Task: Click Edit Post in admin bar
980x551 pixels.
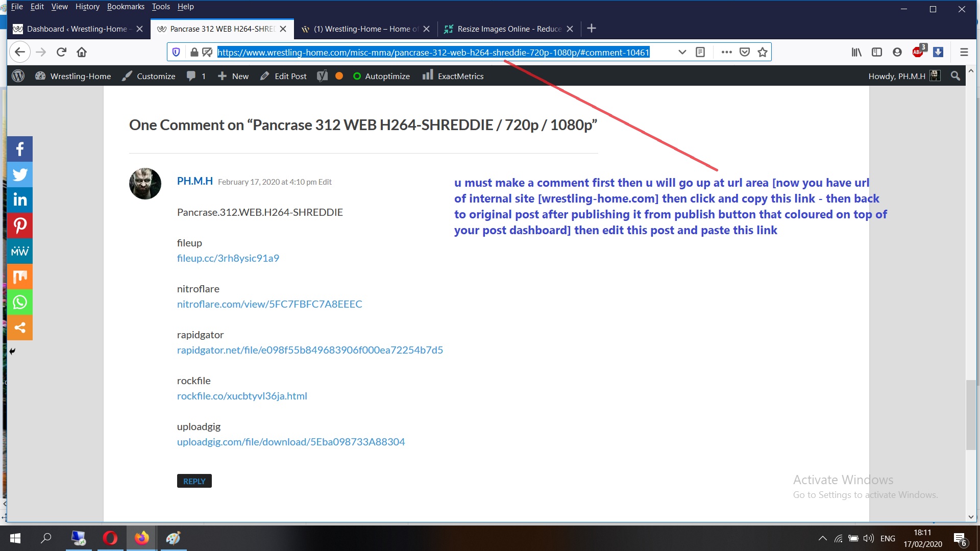Action: pos(283,76)
